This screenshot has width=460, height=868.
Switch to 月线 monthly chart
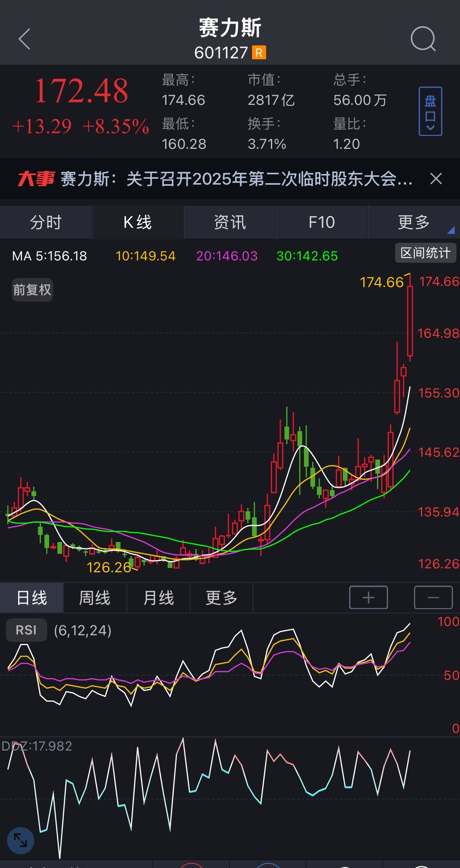click(158, 598)
